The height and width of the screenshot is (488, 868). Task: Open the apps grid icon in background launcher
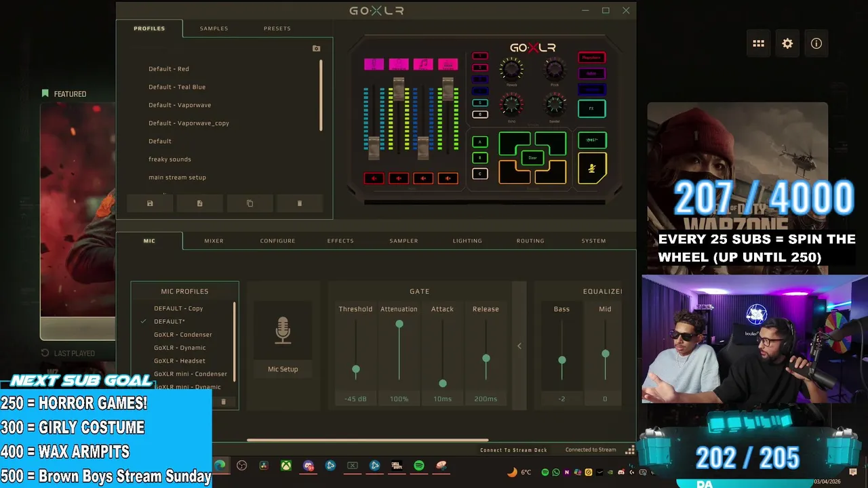pyautogui.click(x=758, y=43)
